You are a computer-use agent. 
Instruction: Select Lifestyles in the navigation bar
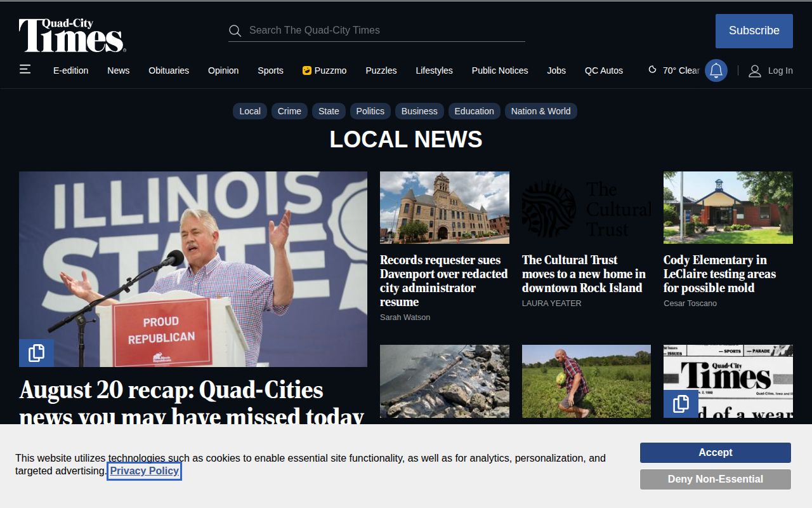pyautogui.click(x=435, y=70)
